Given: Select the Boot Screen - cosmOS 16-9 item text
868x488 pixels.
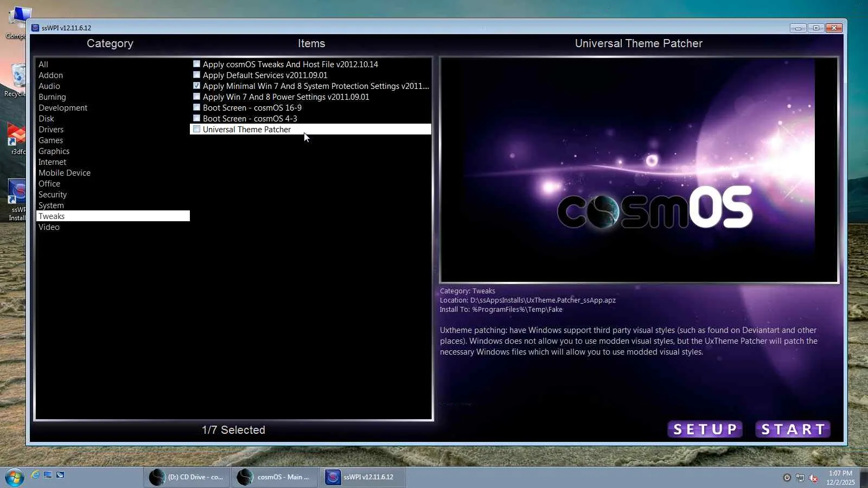Looking at the screenshot, I should click(252, 108).
